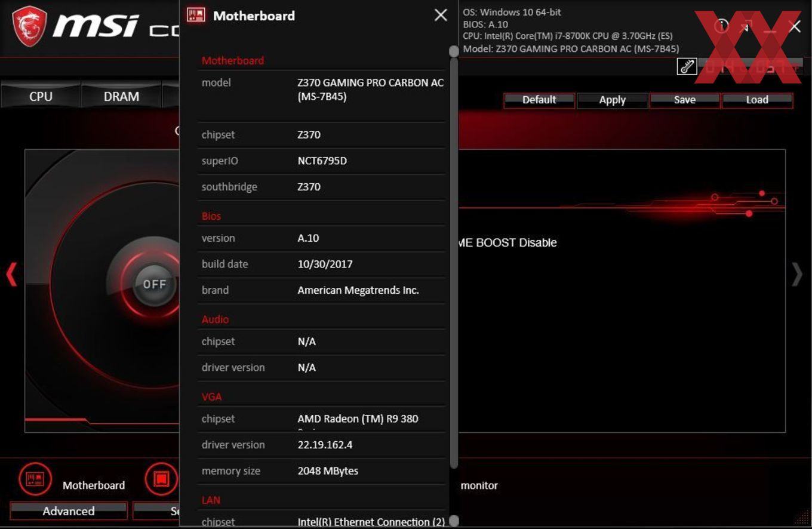Open the information (i) icon

click(721, 26)
